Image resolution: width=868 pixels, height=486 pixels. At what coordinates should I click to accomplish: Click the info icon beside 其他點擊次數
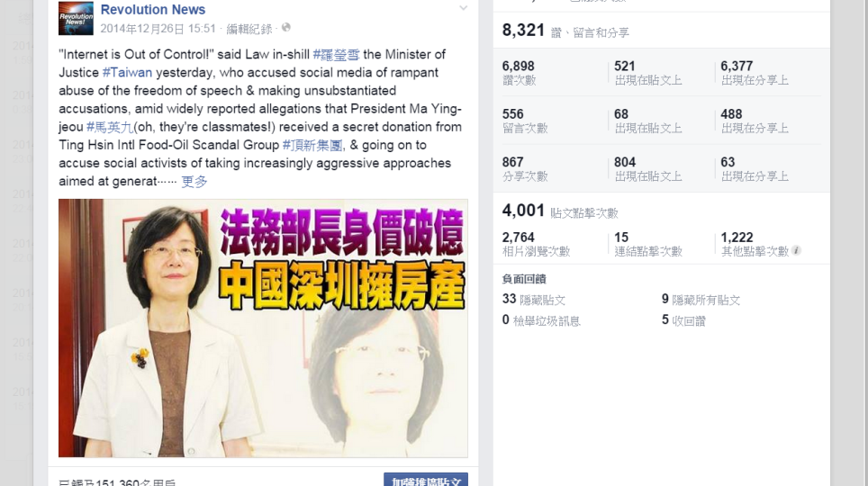[796, 250]
